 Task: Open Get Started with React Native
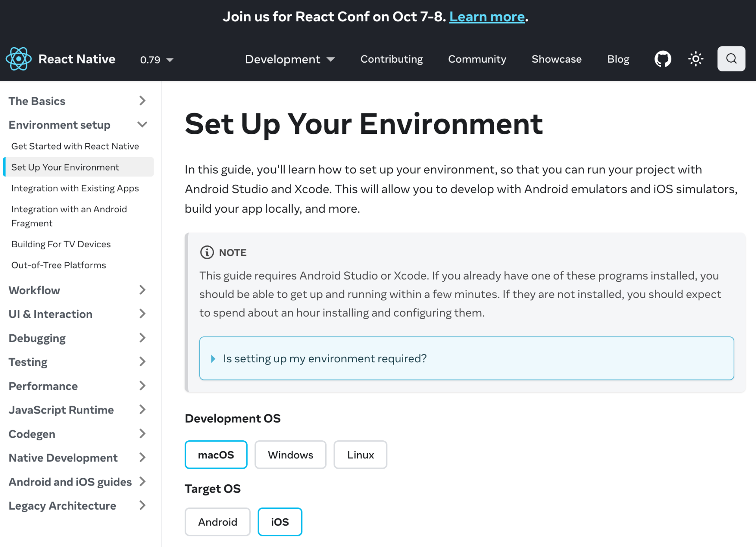[x=75, y=146]
